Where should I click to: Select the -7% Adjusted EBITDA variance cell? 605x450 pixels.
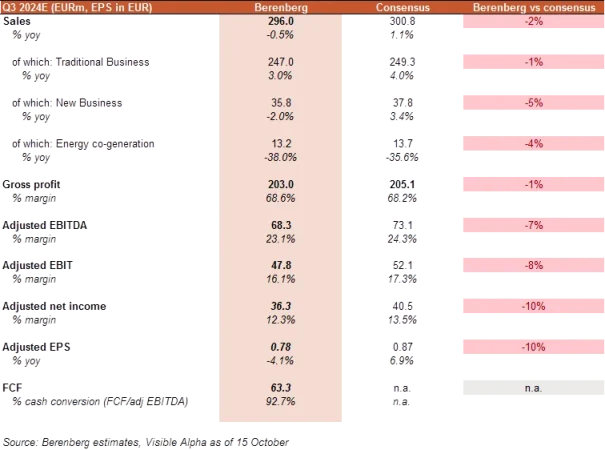pyautogui.click(x=529, y=226)
